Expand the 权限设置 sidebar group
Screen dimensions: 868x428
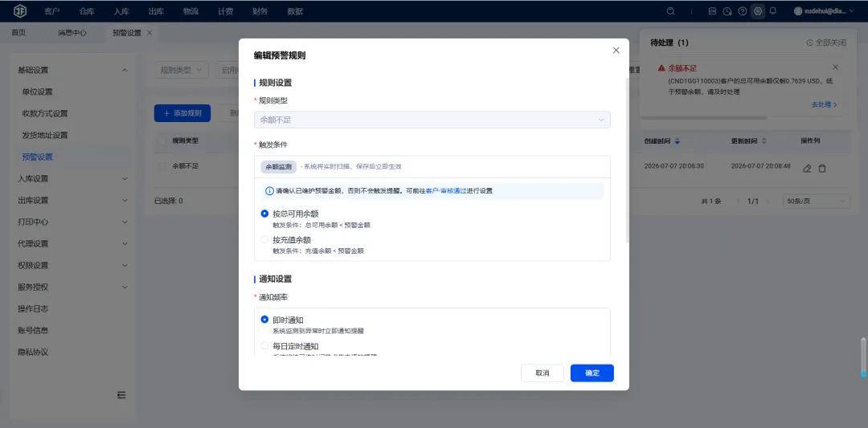click(125, 266)
